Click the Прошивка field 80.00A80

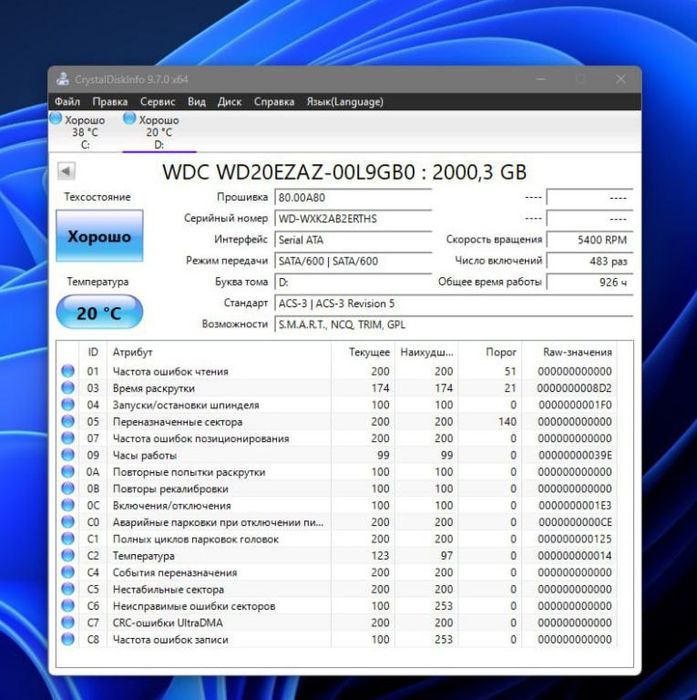point(353,197)
